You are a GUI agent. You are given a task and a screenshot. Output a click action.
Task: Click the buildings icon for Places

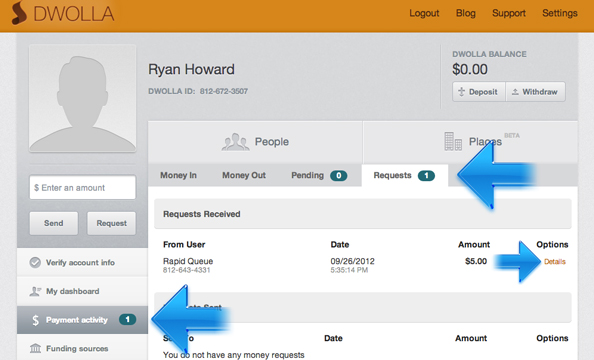click(453, 141)
